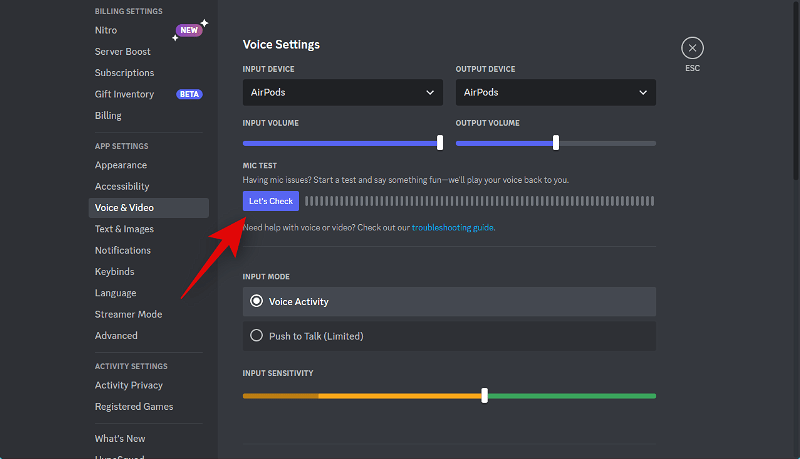Open the Appearance settings page
The width and height of the screenshot is (800, 459).
[x=121, y=165]
